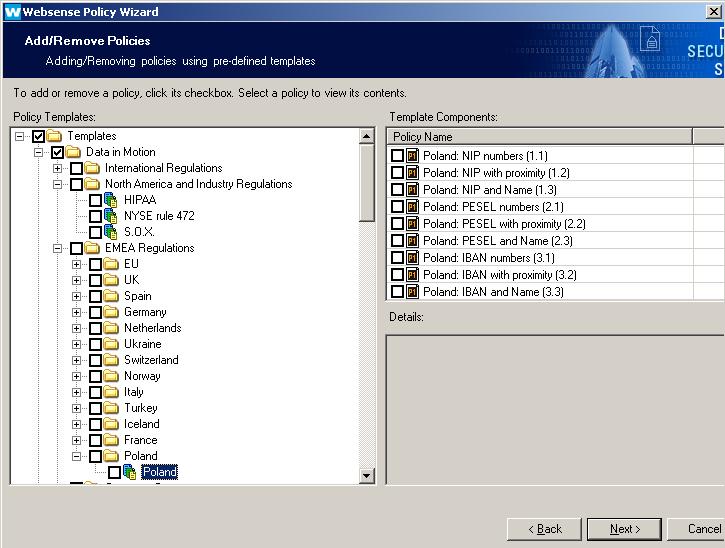Click icon beside Poland: NIP and Name (1.3)

412,190
